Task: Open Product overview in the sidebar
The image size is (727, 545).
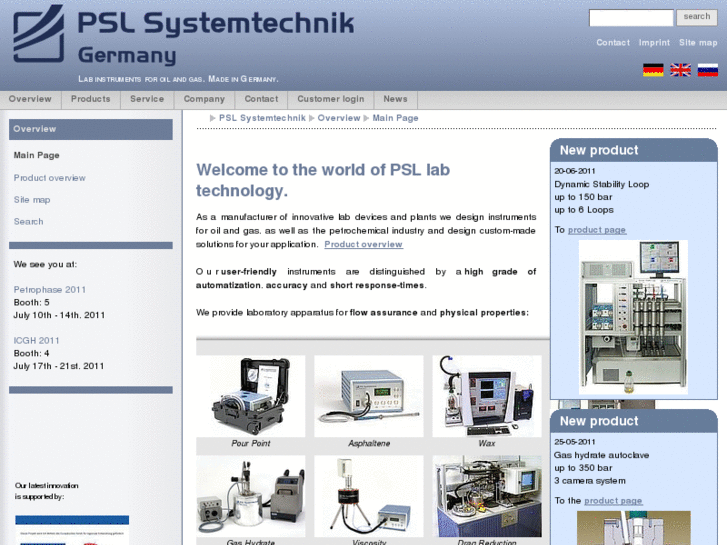Action: [x=50, y=178]
